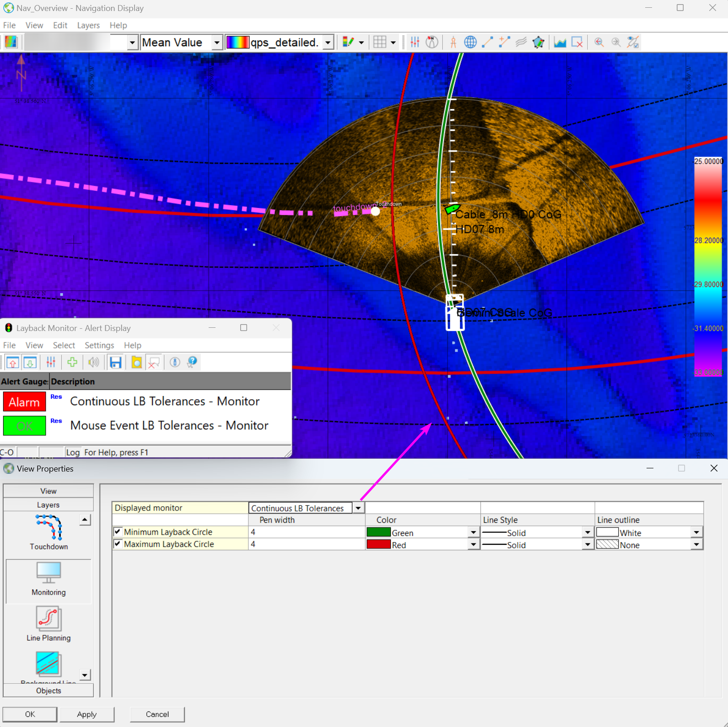Click the floppy disk save icon
This screenshot has width=728, height=727.
115,363
